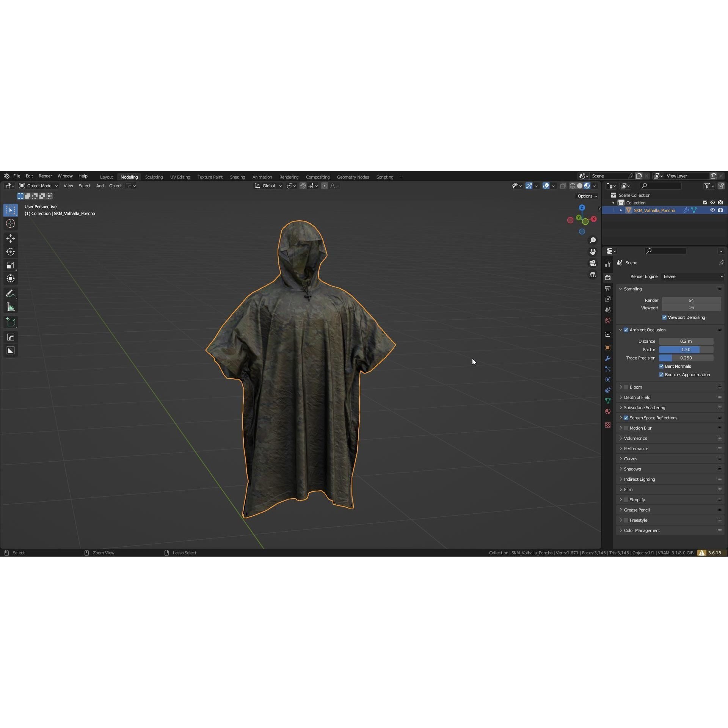
Task: Select the Move tool in the viewport toolbar
Action: pyautogui.click(x=11, y=238)
